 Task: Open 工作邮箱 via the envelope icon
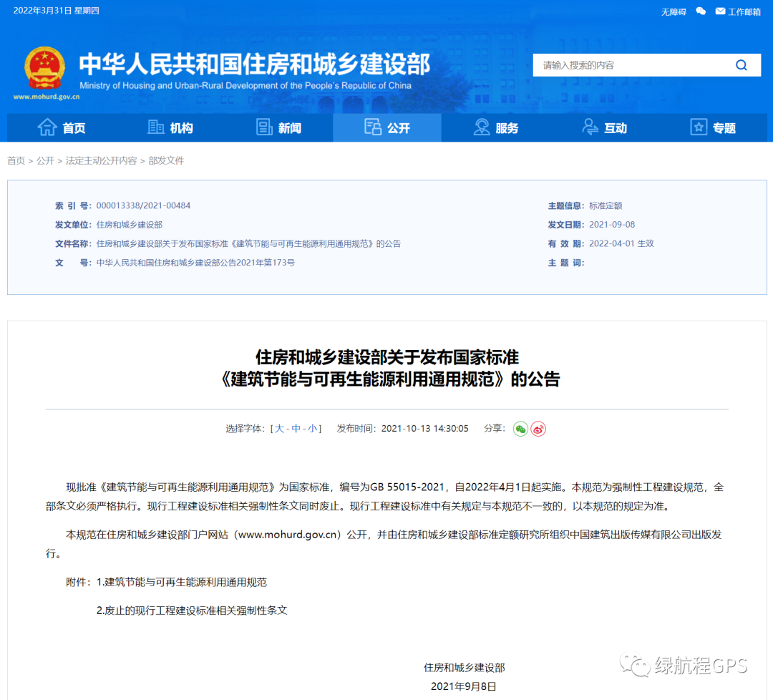721,11
